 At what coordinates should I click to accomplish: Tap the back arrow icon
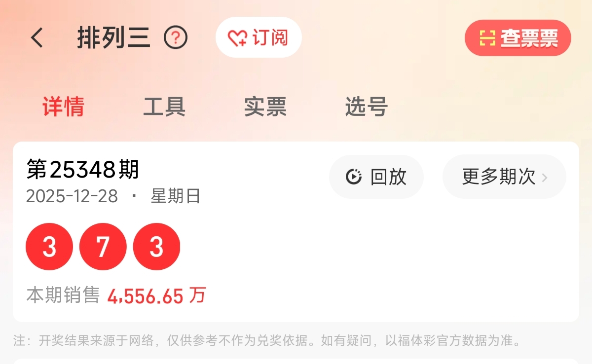[x=37, y=38]
